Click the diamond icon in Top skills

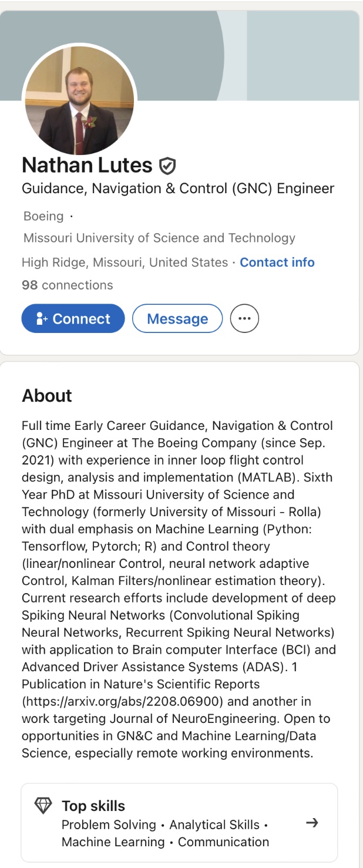[43, 806]
